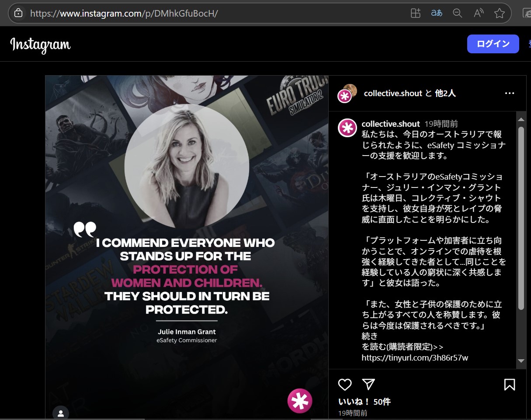Open collective.shout profile from post header

click(x=393, y=93)
